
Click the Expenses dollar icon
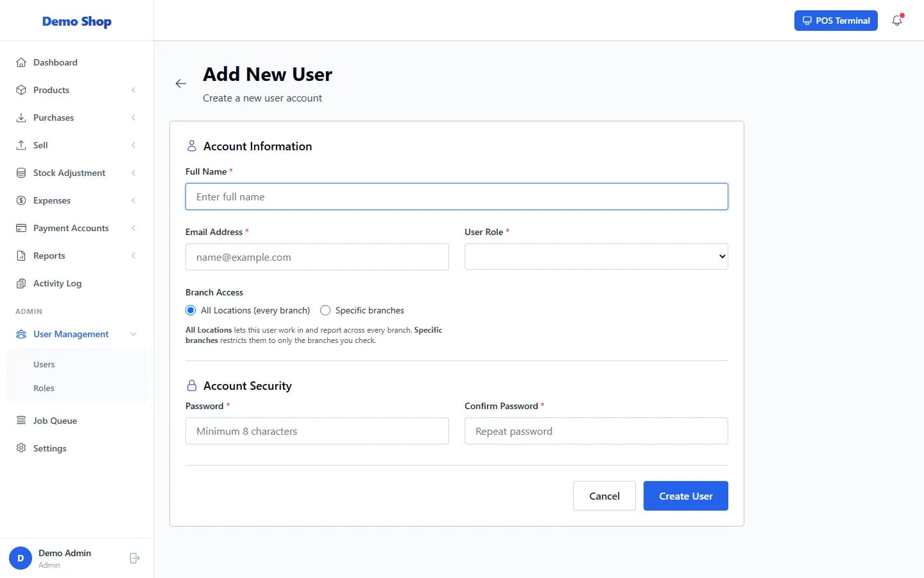tap(21, 200)
